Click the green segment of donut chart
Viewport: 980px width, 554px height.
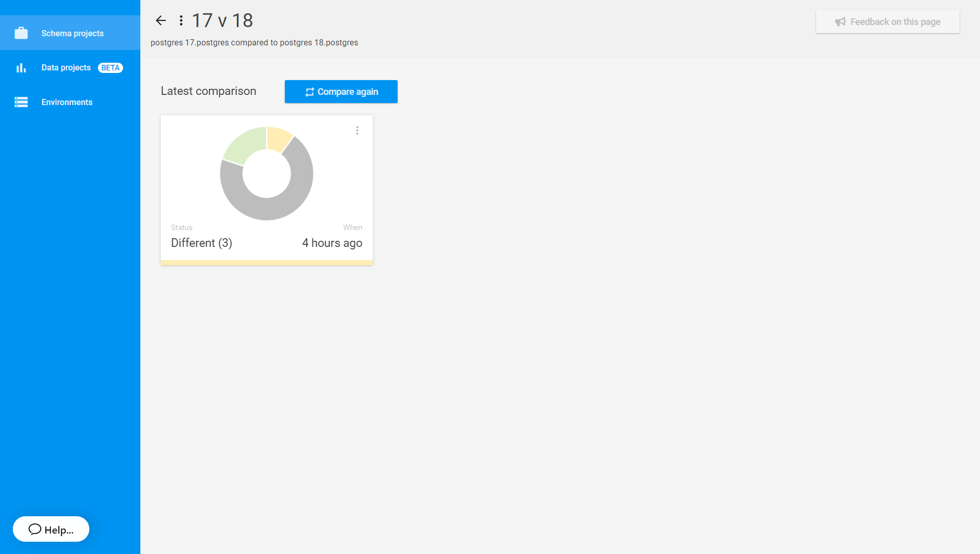246,143
